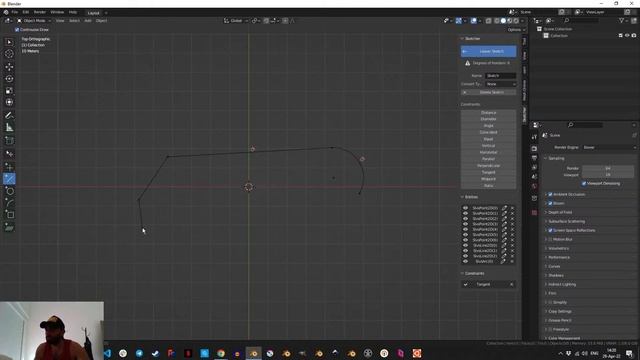Select the Add Cube tool
The width and height of the screenshot is (640, 360).
[x=9, y=141]
